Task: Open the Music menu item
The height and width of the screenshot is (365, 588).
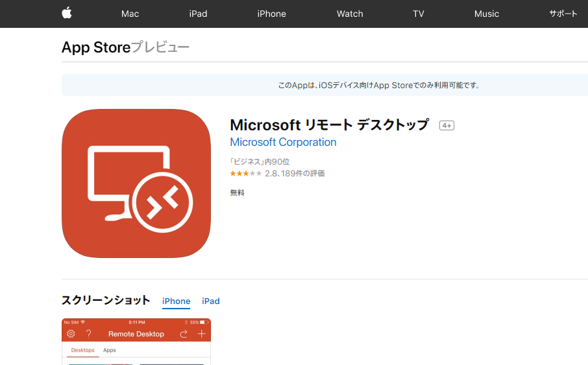Action: click(486, 14)
